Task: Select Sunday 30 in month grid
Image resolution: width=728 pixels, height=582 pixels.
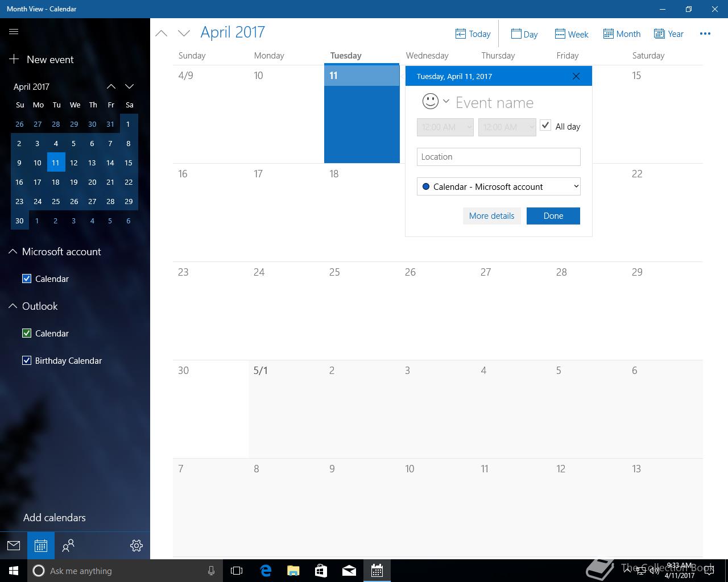Action: [x=210, y=409]
